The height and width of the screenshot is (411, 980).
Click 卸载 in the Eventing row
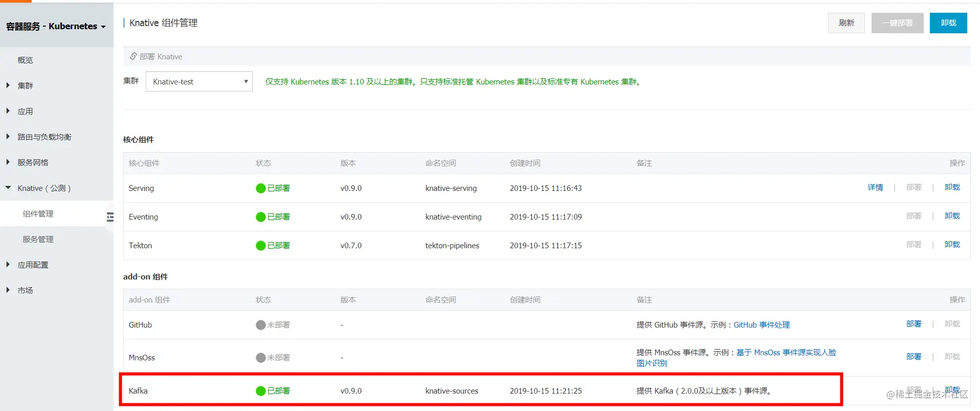click(952, 216)
